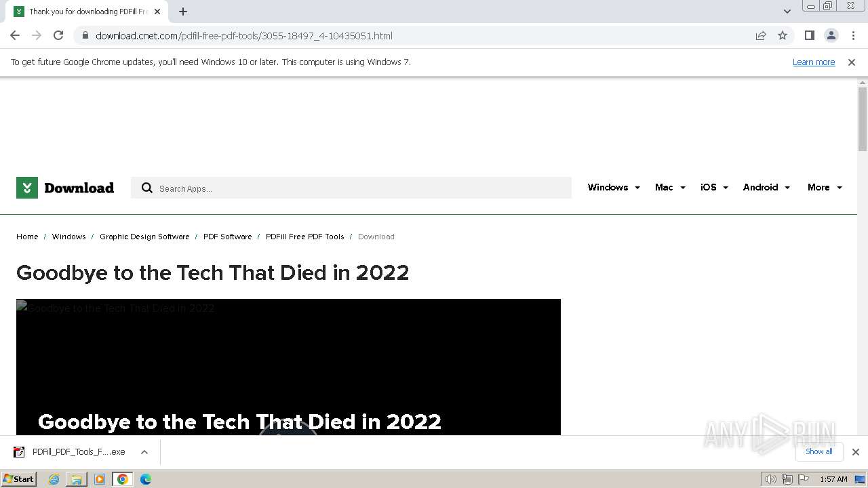This screenshot has width=868, height=488.
Task: Expand the download item options arrow
Action: point(144,452)
